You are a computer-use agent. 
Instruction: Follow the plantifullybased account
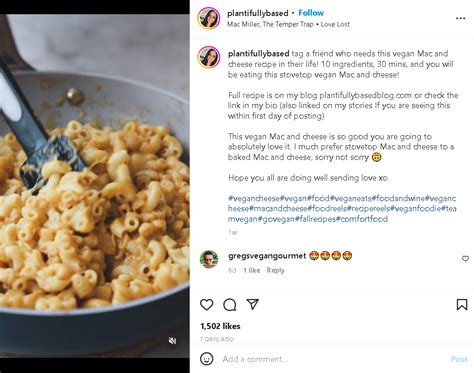click(x=311, y=13)
